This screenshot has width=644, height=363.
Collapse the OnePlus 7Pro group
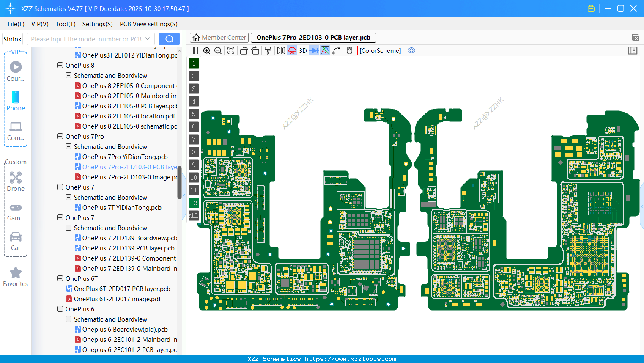[x=60, y=136]
